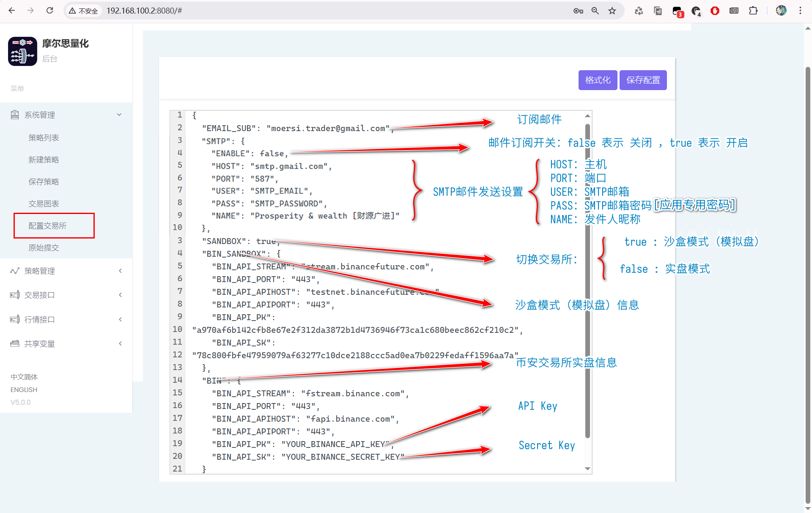Bookmark this page with star icon
The width and height of the screenshot is (812, 513).
(x=612, y=11)
